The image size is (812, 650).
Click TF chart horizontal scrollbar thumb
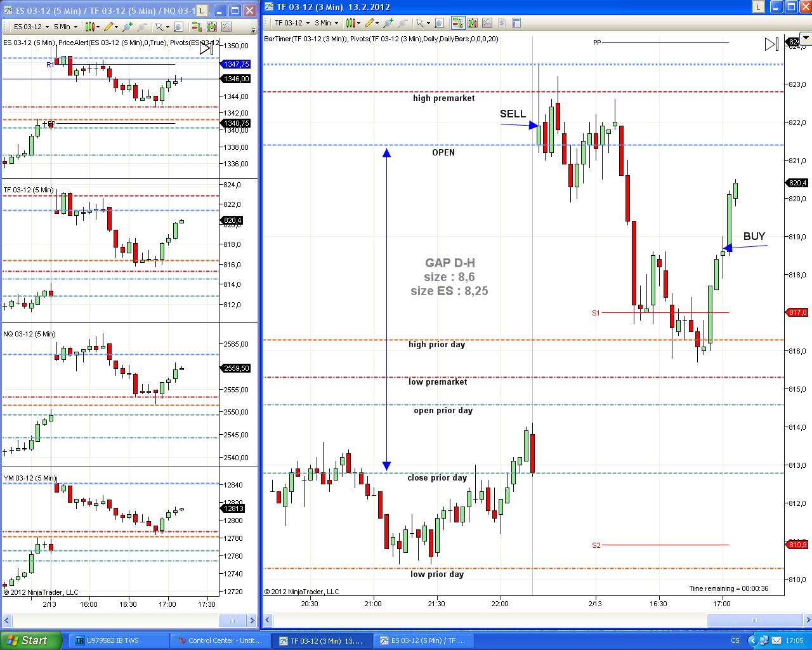pos(755,620)
